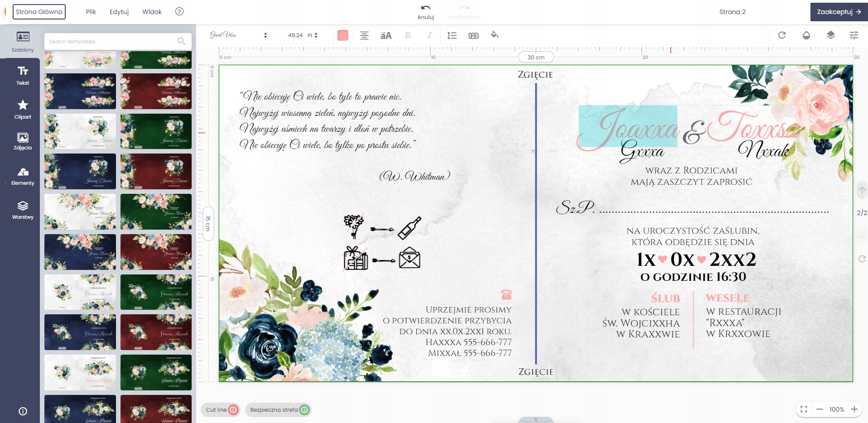Select the Nxxak surname text on canvas
Image resolution: width=868 pixels, height=423 pixels.
(764, 149)
